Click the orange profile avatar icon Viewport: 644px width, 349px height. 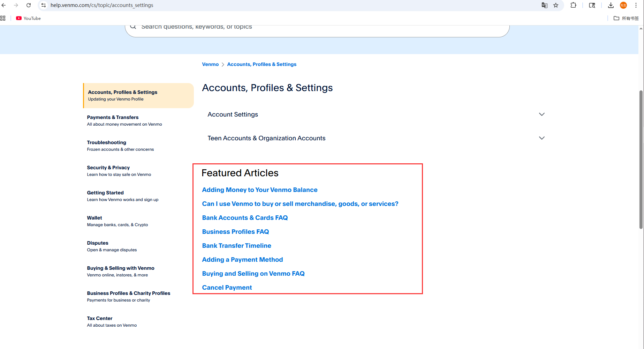[x=623, y=5]
